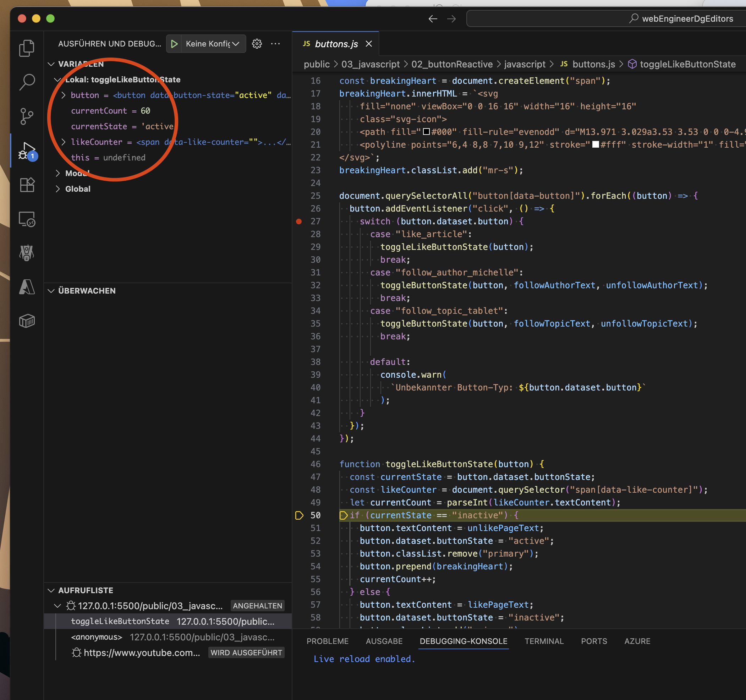746x700 pixels.
Task: Open launch.json gear icon
Action: 257,44
